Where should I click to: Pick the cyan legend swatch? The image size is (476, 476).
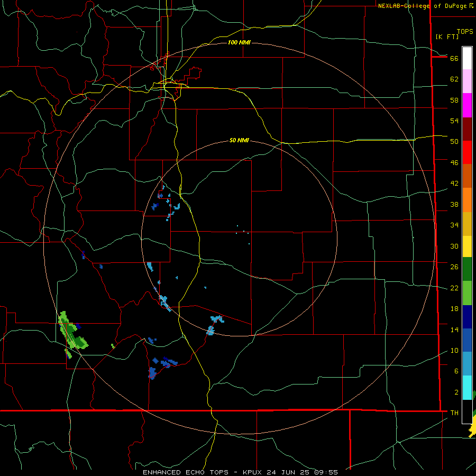tap(467, 388)
